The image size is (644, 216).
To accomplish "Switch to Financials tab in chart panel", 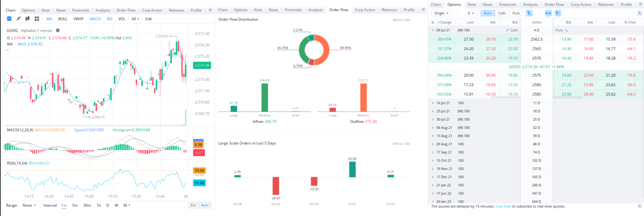I will [x=80, y=10].
